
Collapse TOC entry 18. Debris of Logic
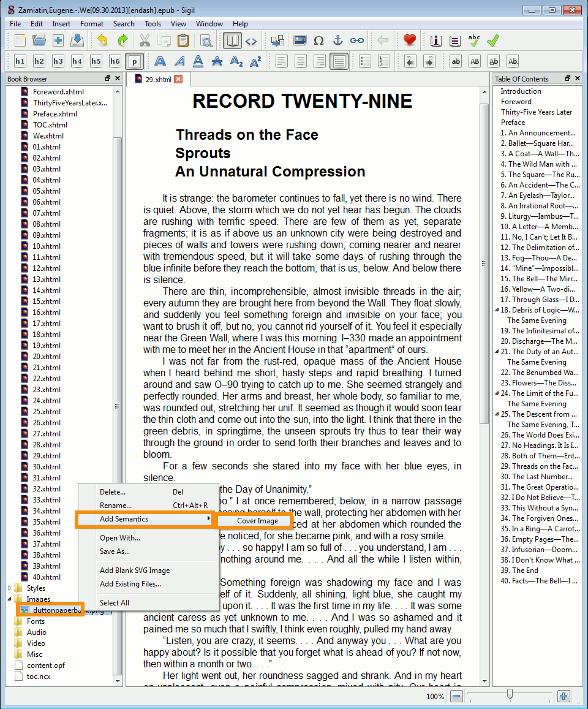[497, 309]
